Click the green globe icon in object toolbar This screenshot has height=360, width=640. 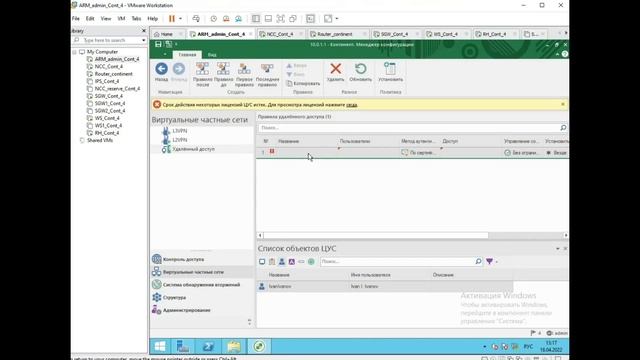[311, 262]
